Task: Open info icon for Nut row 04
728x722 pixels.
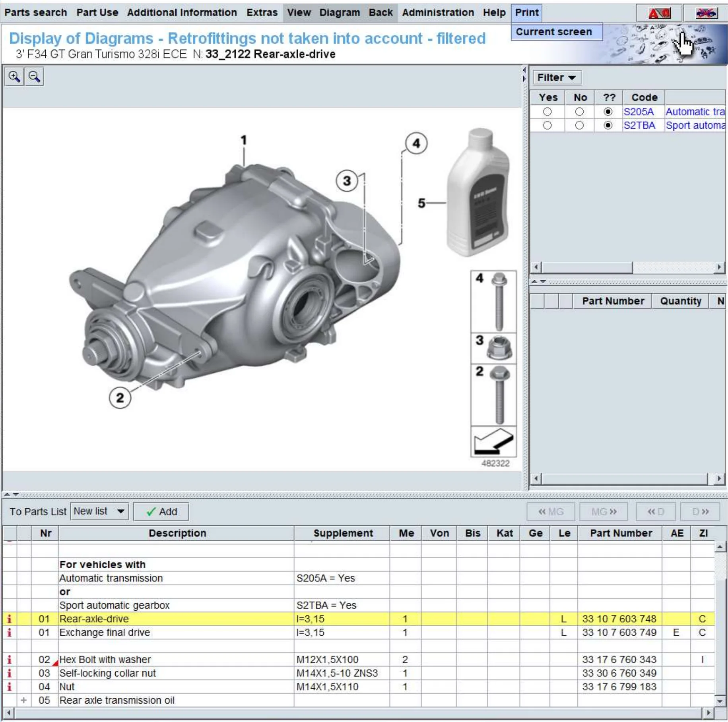Action: pos(10,687)
